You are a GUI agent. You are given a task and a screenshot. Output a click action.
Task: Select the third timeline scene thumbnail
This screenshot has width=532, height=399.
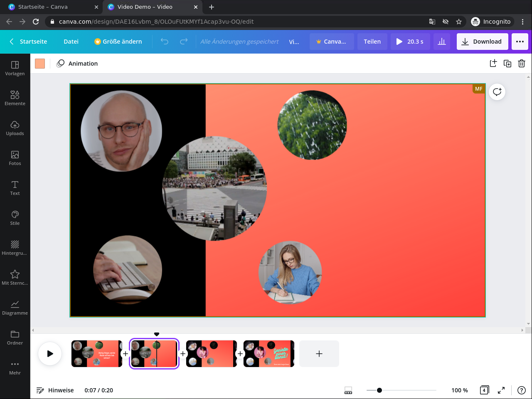[212, 354]
